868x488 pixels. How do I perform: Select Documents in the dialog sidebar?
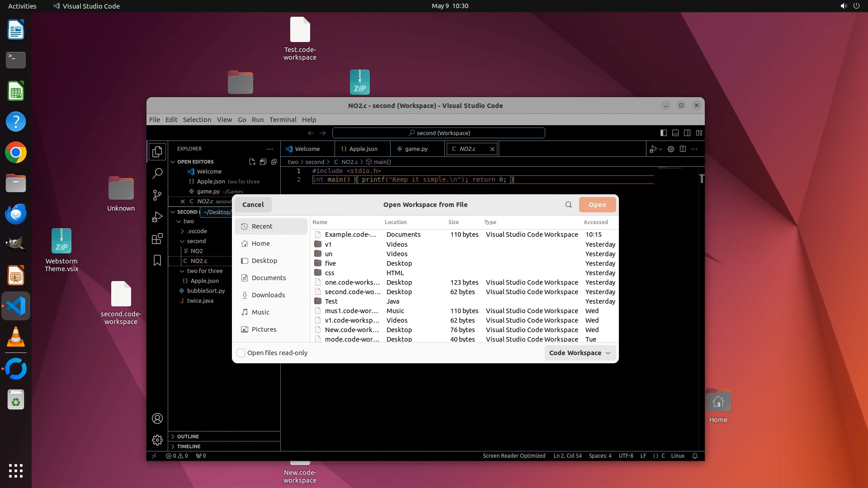point(269,278)
